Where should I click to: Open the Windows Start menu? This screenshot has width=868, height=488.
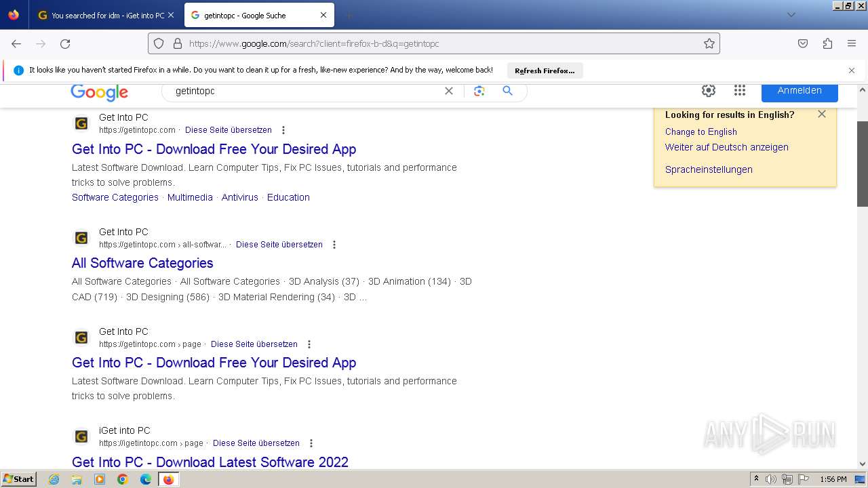[x=19, y=479]
